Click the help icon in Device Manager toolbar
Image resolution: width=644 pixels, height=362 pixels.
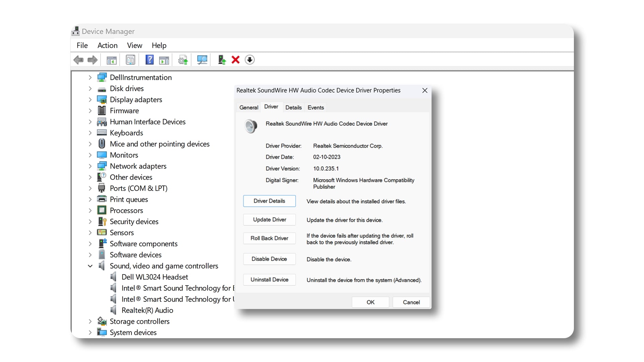(x=150, y=60)
